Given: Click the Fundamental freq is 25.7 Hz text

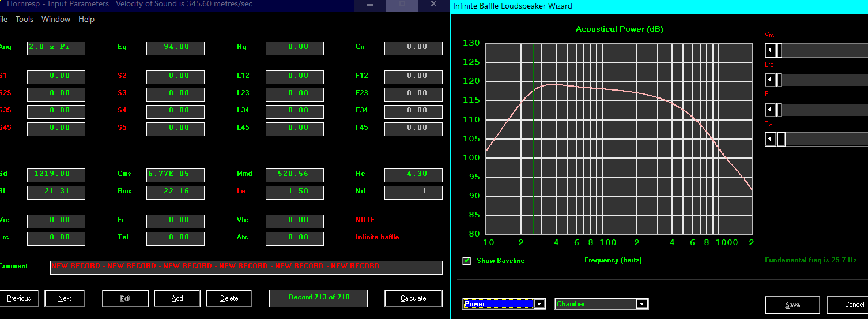Looking at the screenshot, I should point(811,261).
